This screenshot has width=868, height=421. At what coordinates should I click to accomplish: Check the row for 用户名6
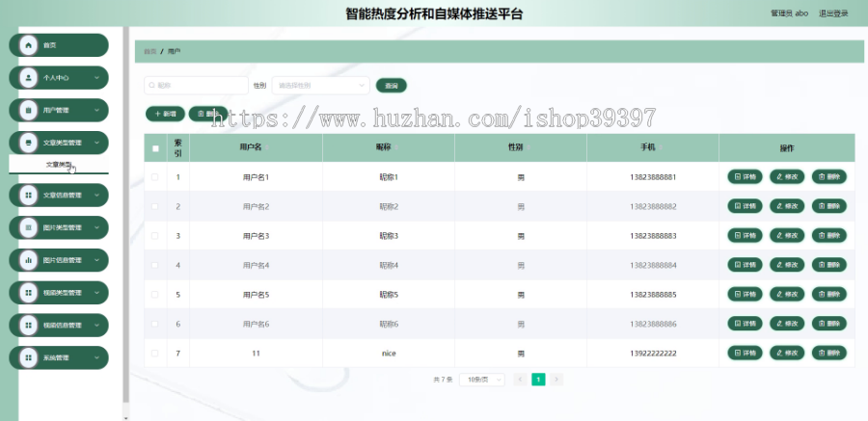pos(155,324)
